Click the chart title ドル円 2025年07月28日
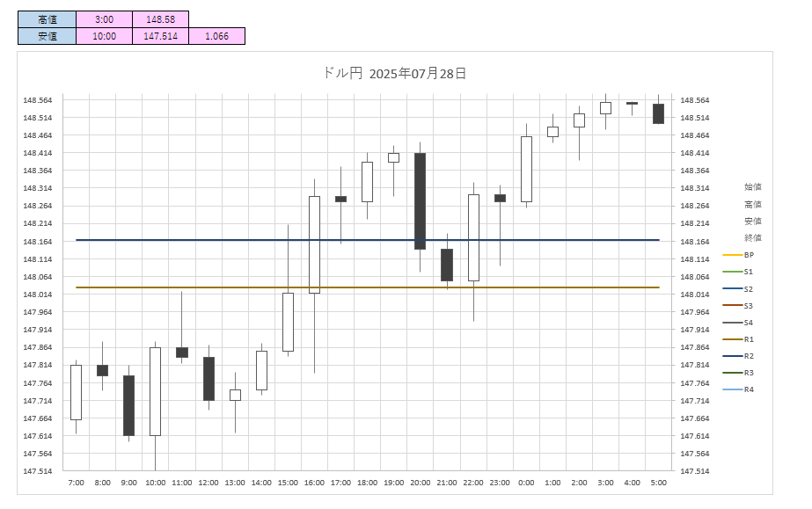 tap(395, 74)
